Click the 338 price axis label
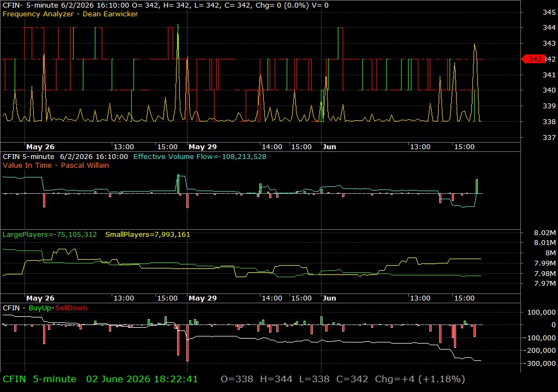This screenshot has width=558, height=392. click(549, 121)
